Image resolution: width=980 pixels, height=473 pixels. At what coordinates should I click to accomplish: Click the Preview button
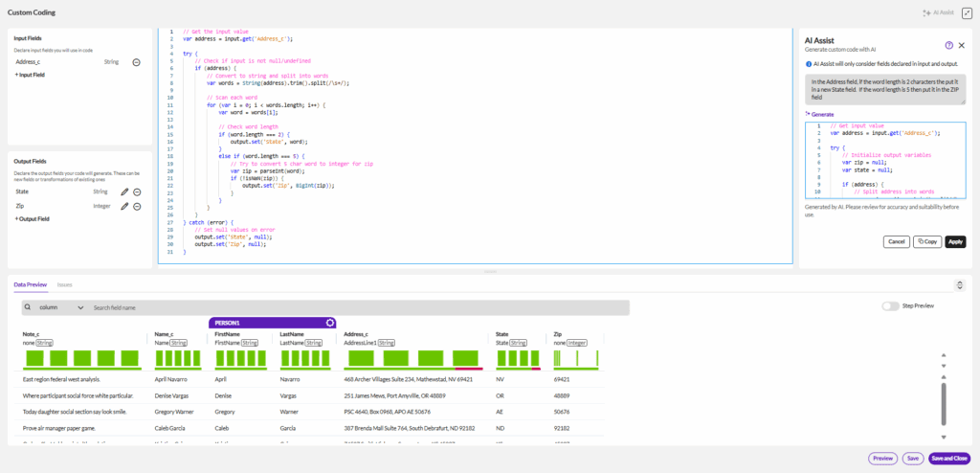882,459
